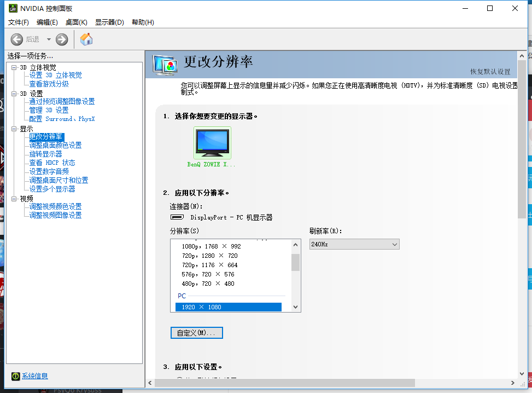Open the 文件(F) menu
532x393 pixels.
coord(19,22)
